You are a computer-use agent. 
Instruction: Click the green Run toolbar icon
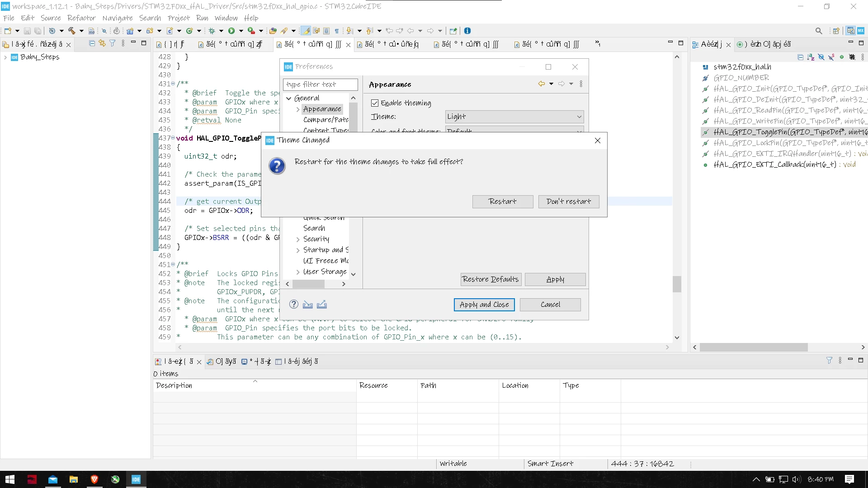[x=231, y=31]
